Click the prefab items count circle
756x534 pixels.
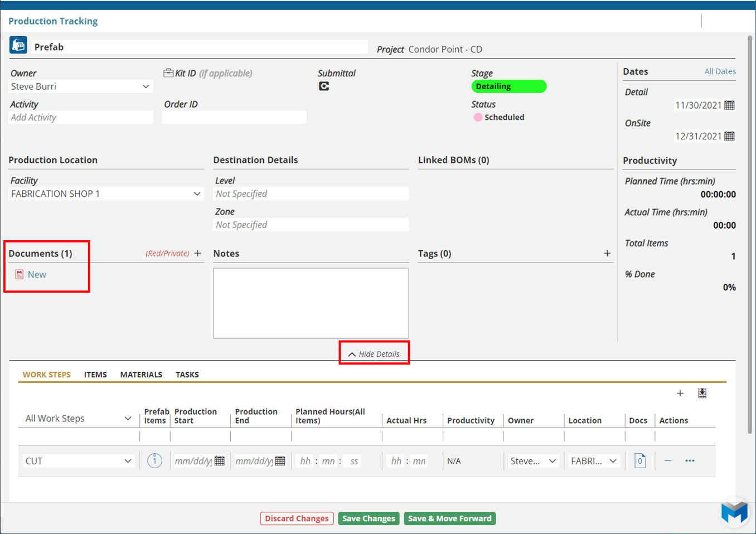point(154,461)
